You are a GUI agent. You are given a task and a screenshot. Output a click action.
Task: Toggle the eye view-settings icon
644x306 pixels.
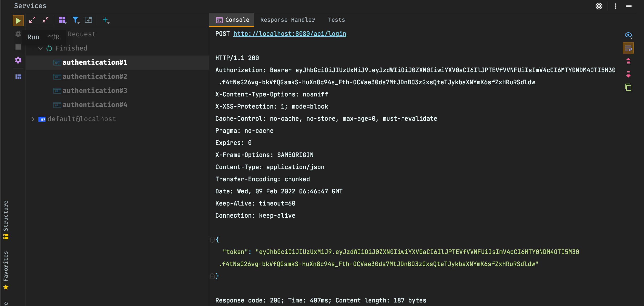628,35
